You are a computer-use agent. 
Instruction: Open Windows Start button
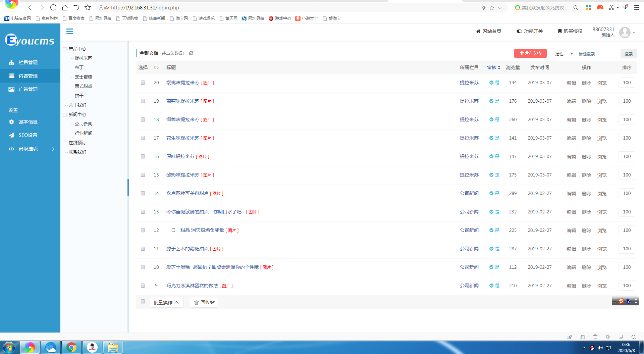click(x=9, y=347)
